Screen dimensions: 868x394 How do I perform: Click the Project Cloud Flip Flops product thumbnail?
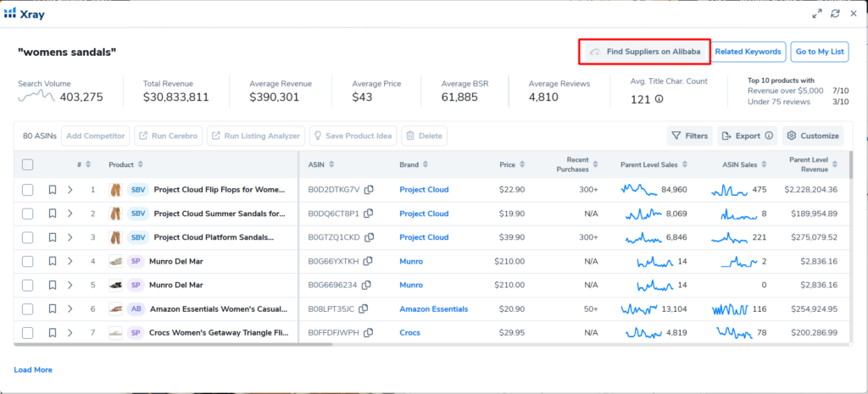coord(115,190)
